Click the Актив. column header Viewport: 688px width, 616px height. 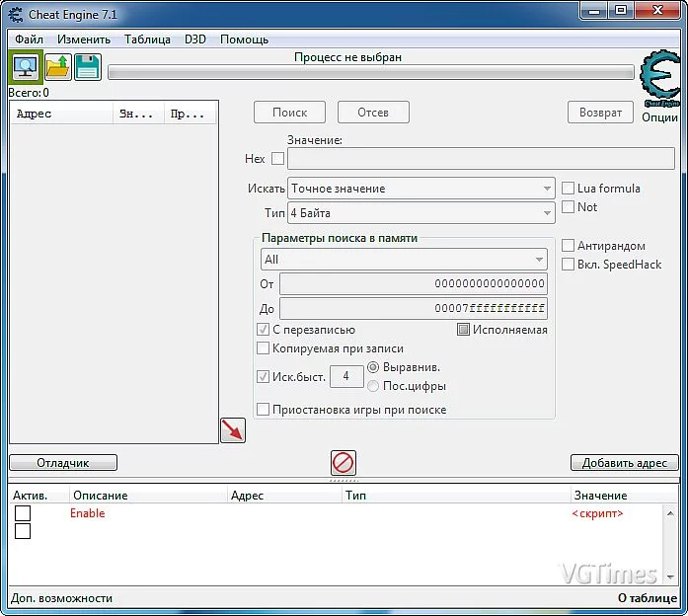pos(38,496)
